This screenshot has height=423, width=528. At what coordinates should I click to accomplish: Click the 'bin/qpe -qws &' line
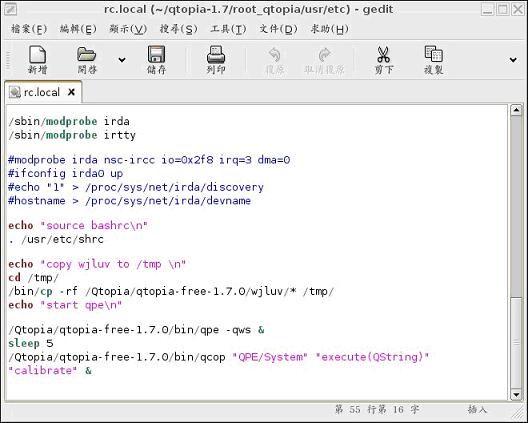[x=136, y=329]
